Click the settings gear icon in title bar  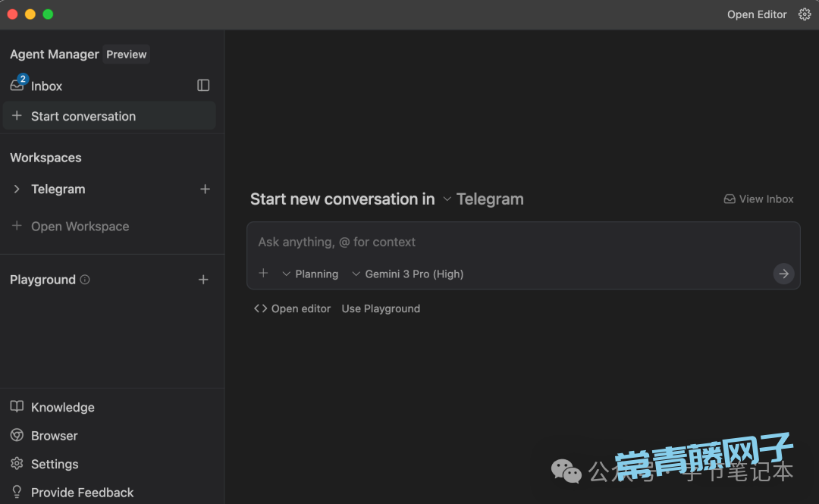tap(805, 14)
